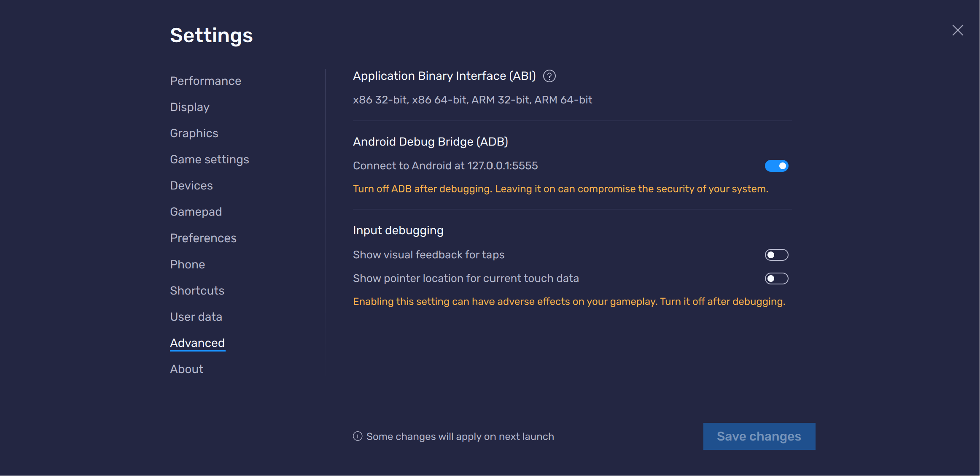View the Shortcuts section
The width and height of the screenshot is (980, 476).
point(197,291)
